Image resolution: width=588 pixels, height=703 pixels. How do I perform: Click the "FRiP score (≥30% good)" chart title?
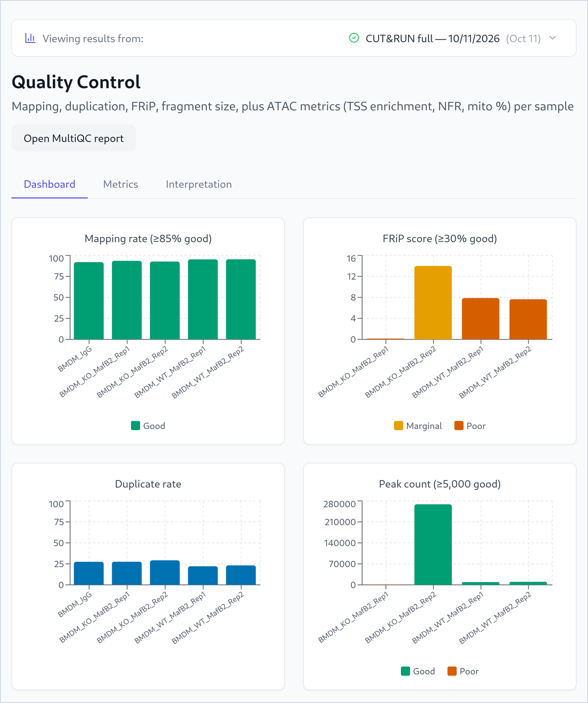click(440, 239)
